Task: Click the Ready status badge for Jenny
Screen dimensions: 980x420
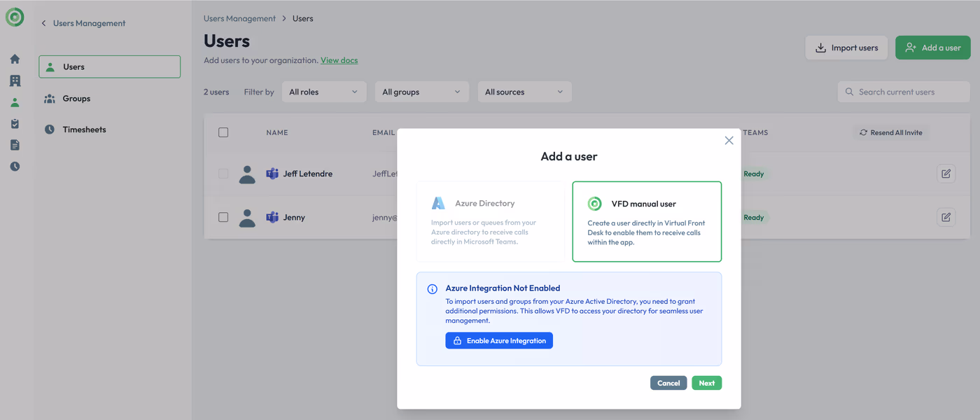Action: (754, 217)
